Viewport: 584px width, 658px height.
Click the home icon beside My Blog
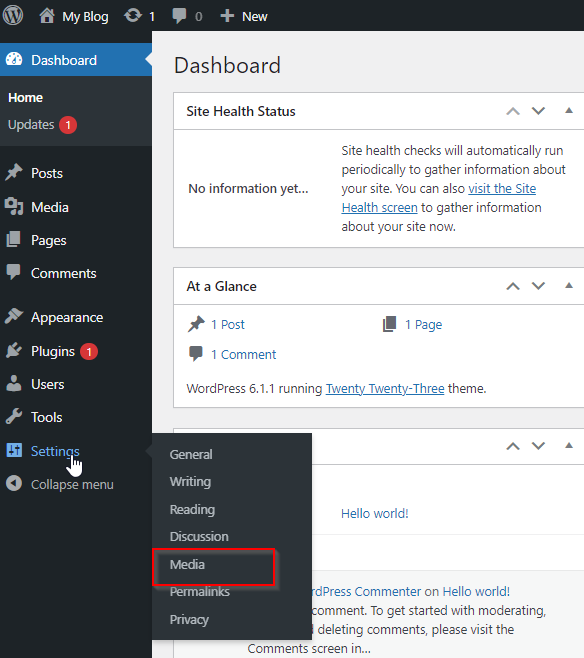coord(47,16)
